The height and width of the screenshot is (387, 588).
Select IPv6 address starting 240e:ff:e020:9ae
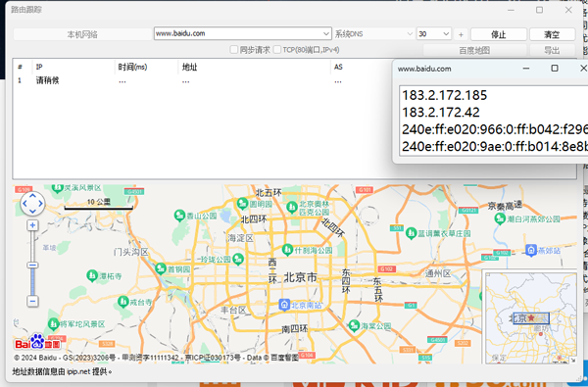[495, 146]
